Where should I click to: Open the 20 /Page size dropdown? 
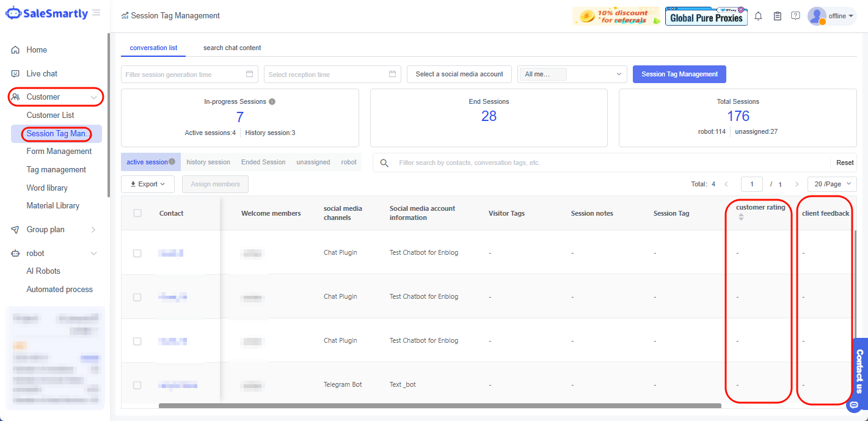coord(831,184)
